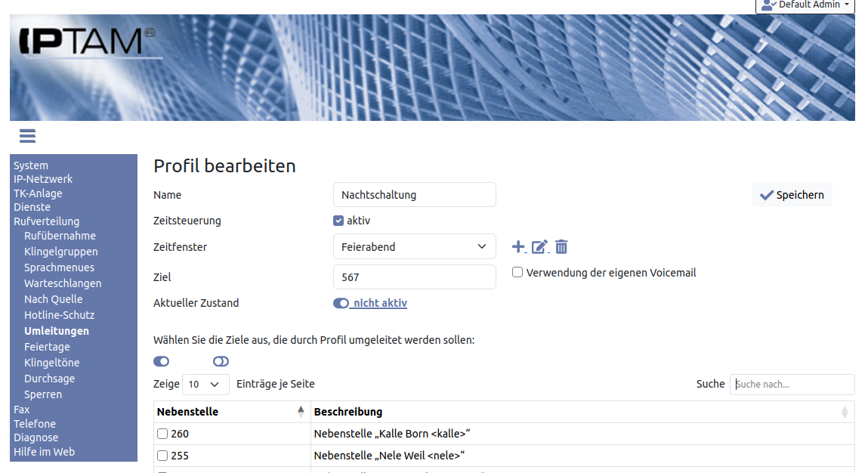868x473 pixels.
Task: Open the entries-per-page dropdown
Action: [205, 384]
